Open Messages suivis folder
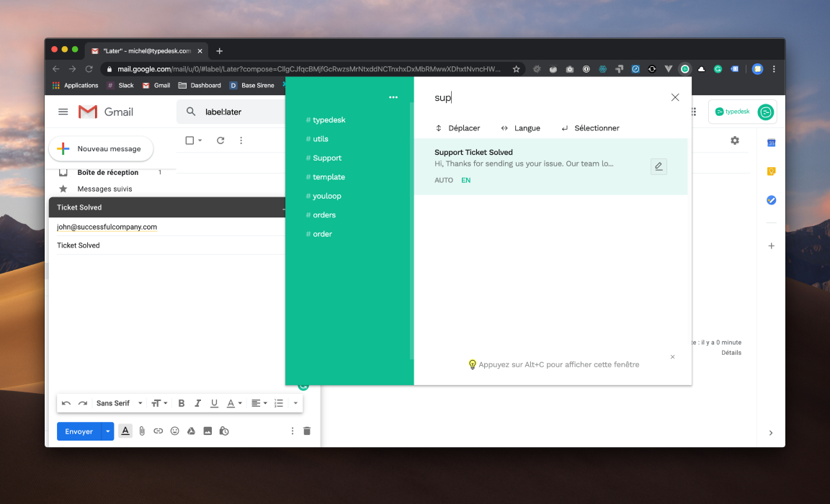This screenshot has height=504, width=830. tap(104, 189)
